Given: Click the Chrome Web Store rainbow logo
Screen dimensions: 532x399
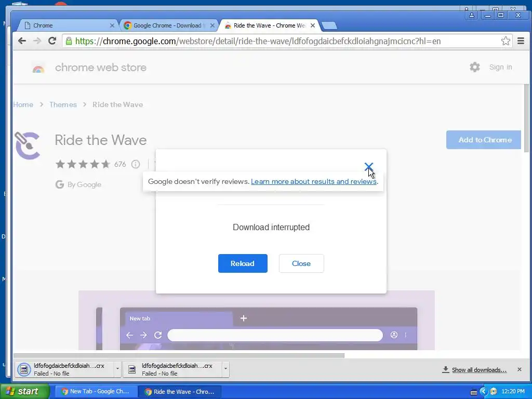Looking at the screenshot, I should pos(38,69).
